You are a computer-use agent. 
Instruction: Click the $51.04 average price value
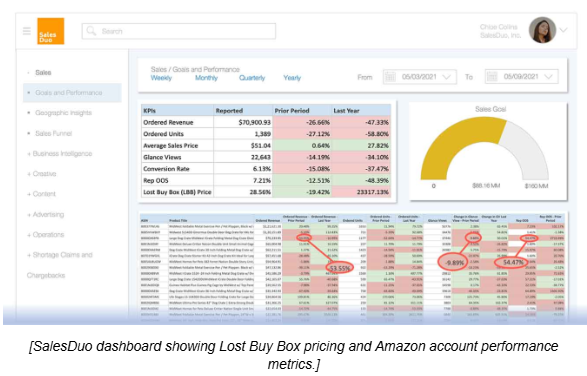(x=261, y=146)
